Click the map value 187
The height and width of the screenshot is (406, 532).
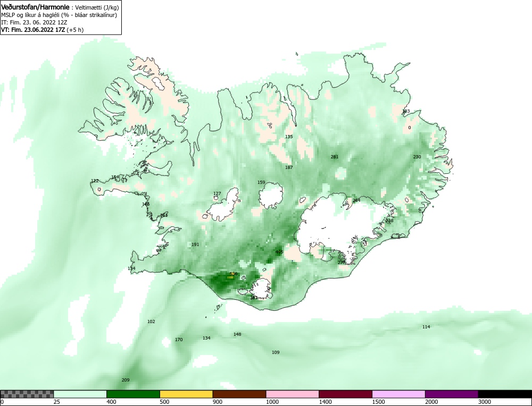coord(289,167)
